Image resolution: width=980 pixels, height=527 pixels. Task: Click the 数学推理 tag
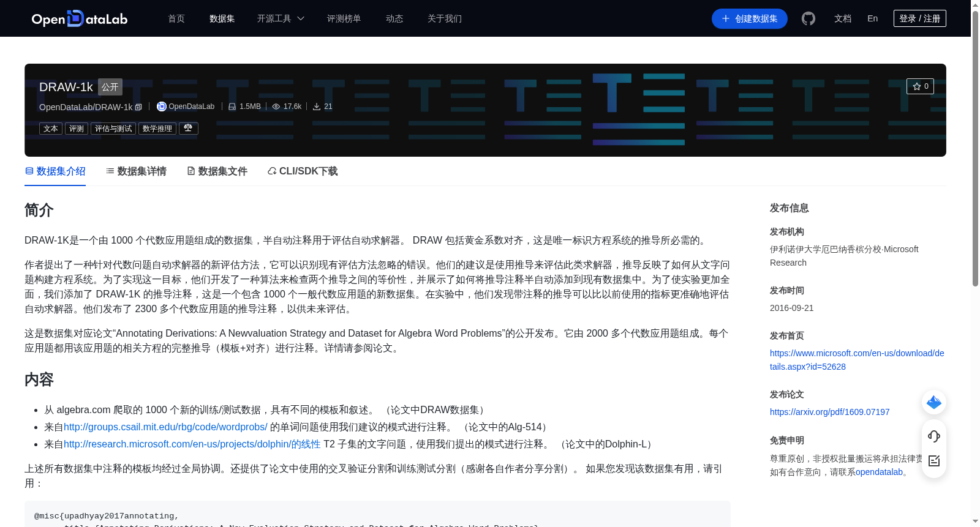point(157,129)
